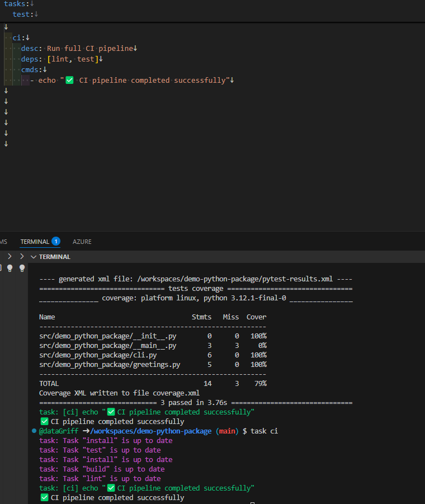The height and width of the screenshot is (504, 425).
Task: Switch to the TERMINAL panel tab
Action: pyautogui.click(x=35, y=242)
